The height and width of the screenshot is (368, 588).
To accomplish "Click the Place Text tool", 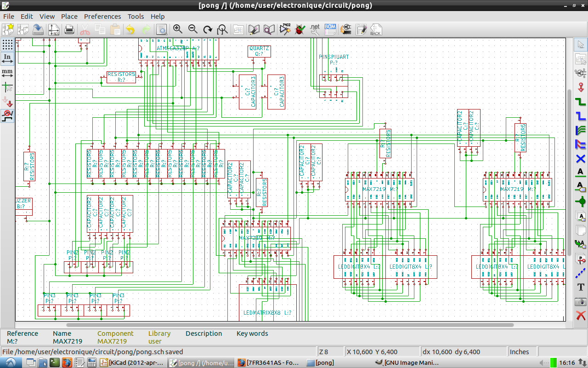I will (x=581, y=287).
